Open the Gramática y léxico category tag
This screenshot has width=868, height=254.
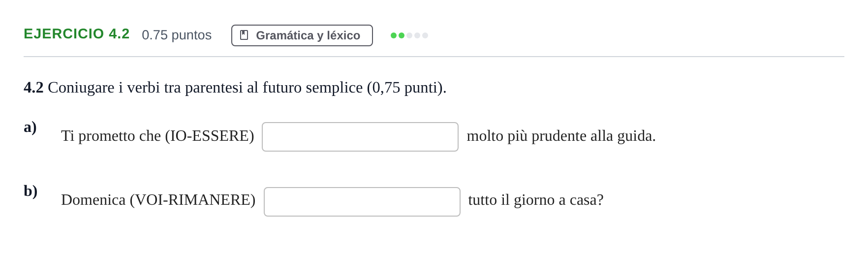[x=302, y=35]
